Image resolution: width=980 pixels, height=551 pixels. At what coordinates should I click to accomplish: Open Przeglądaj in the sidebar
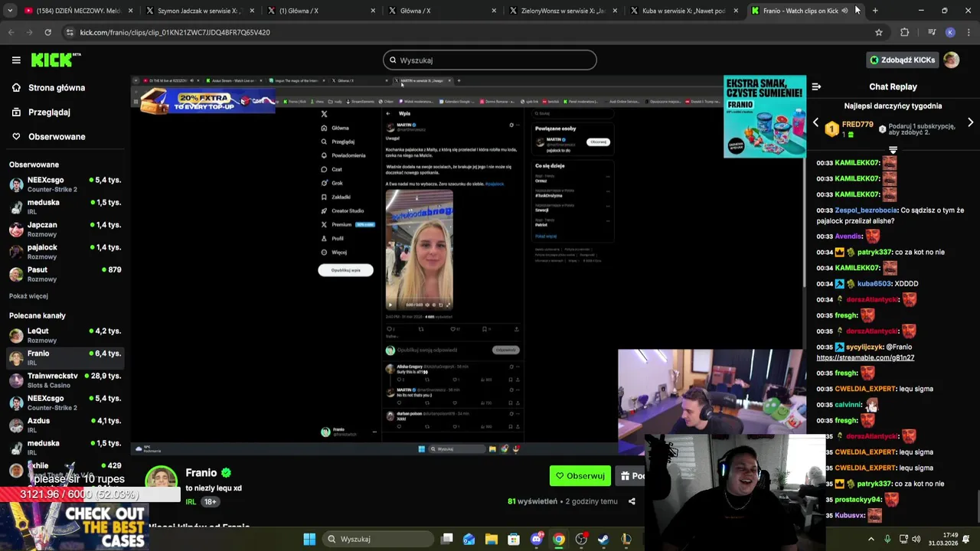coord(41,112)
